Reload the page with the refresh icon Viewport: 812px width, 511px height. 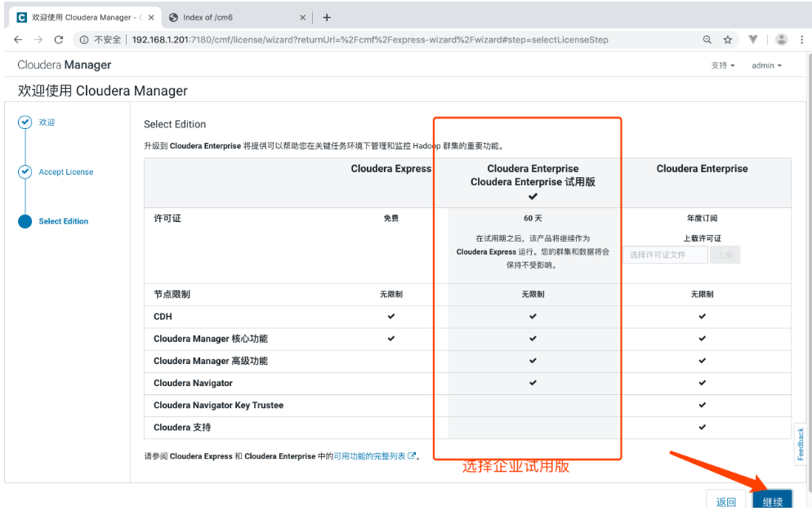tap(59, 40)
